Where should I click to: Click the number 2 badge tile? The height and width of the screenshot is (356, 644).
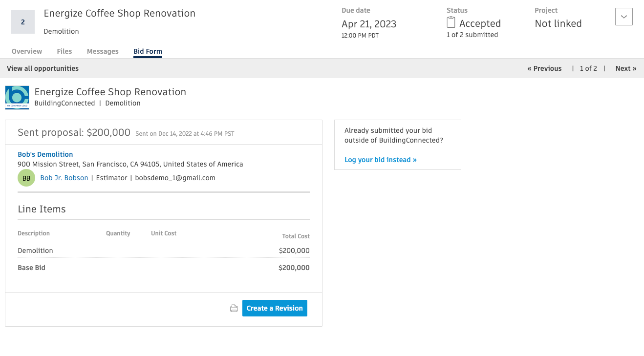(x=23, y=22)
